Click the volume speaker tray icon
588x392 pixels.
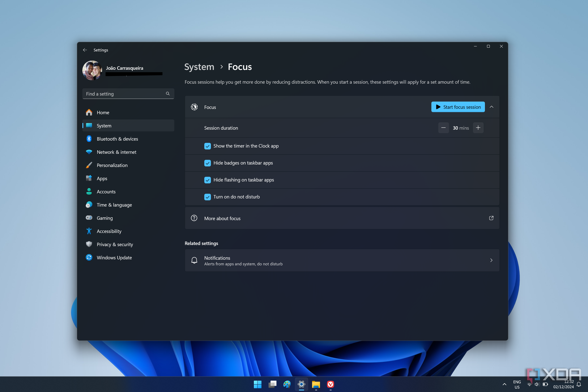click(537, 384)
